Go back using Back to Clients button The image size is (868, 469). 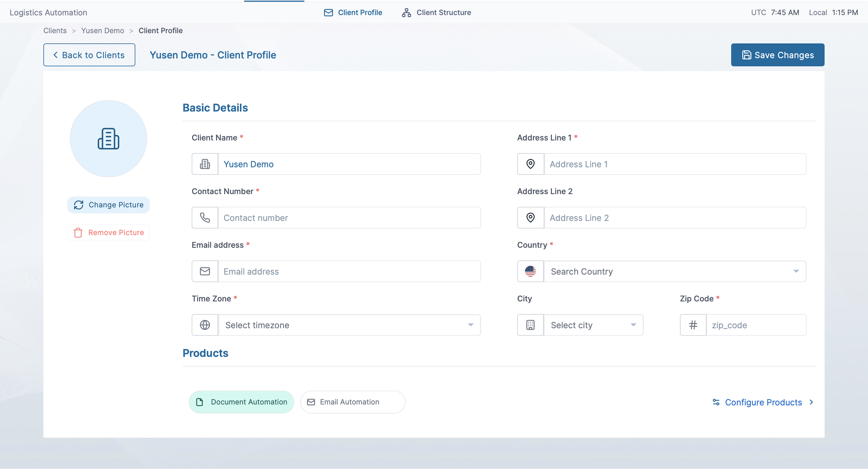click(x=89, y=55)
